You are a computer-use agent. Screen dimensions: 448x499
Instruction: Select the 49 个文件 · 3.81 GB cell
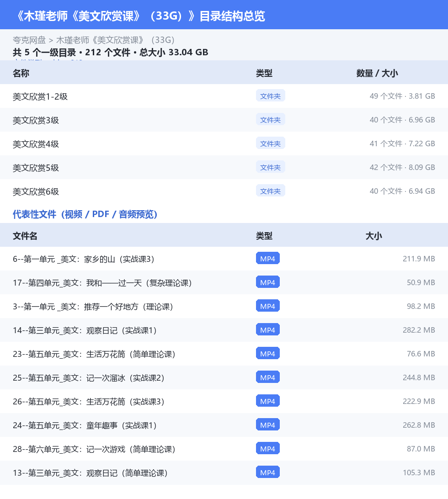[402, 96]
